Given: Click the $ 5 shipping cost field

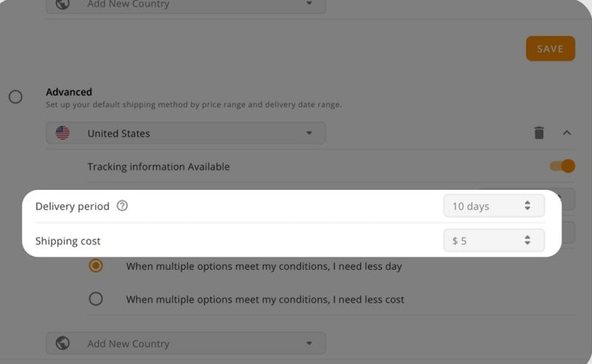Looking at the screenshot, I should coord(494,241).
